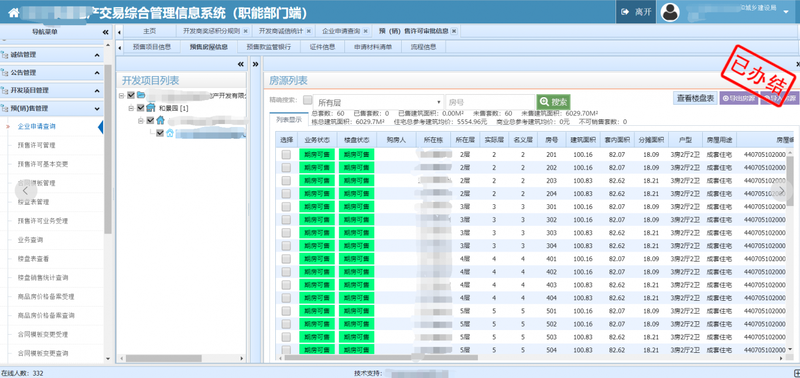Open the 预售款监管银行 tab
800x378 pixels.
[268, 47]
